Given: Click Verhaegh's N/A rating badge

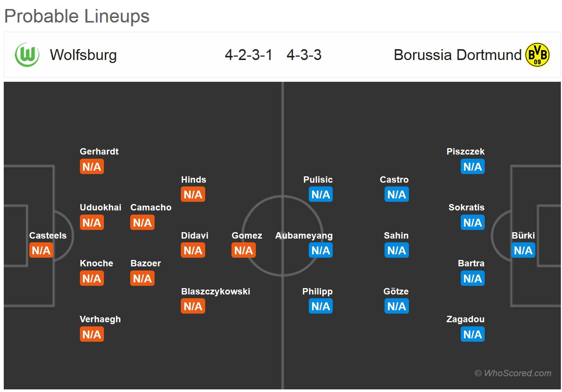Looking at the screenshot, I should click(x=92, y=335).
